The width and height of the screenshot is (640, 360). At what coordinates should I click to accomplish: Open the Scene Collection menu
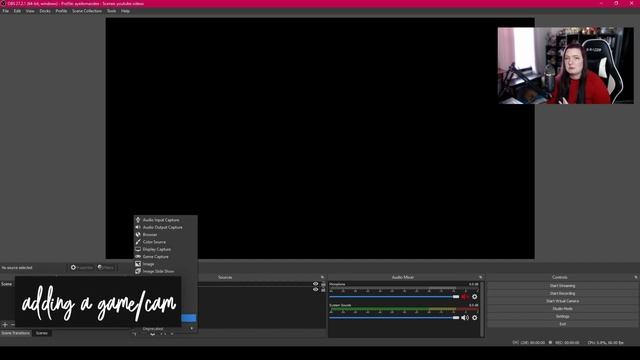87,11
